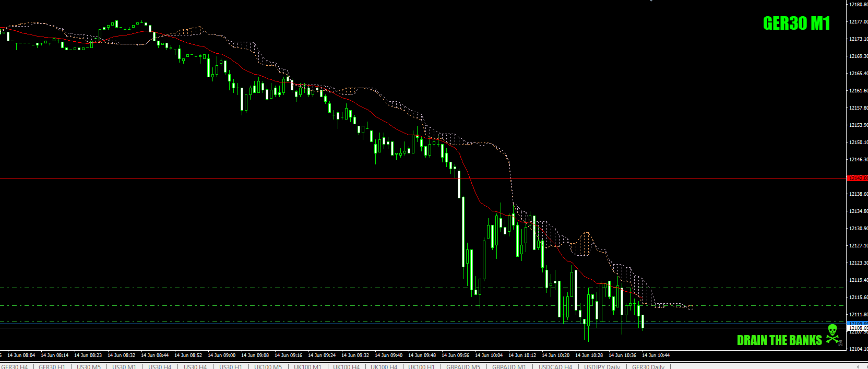
Task: Click the 14 Jun 08:23 time label
Action: click(88, 355)
